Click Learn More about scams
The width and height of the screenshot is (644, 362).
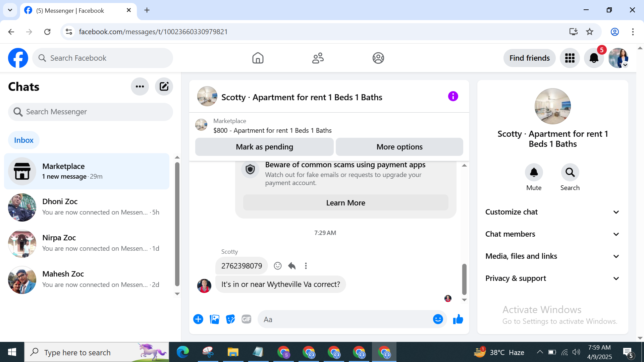click(345, 203)
